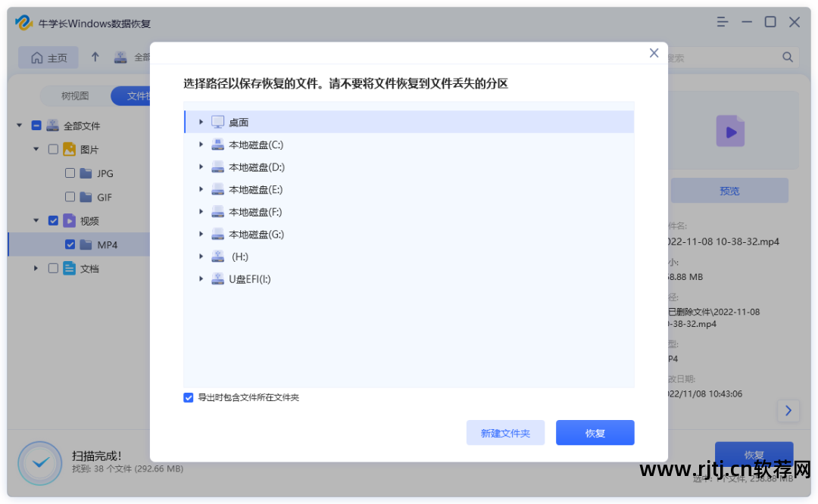
Task: Click the scan complete checkmark circle icon
Action: coord(40,463)
